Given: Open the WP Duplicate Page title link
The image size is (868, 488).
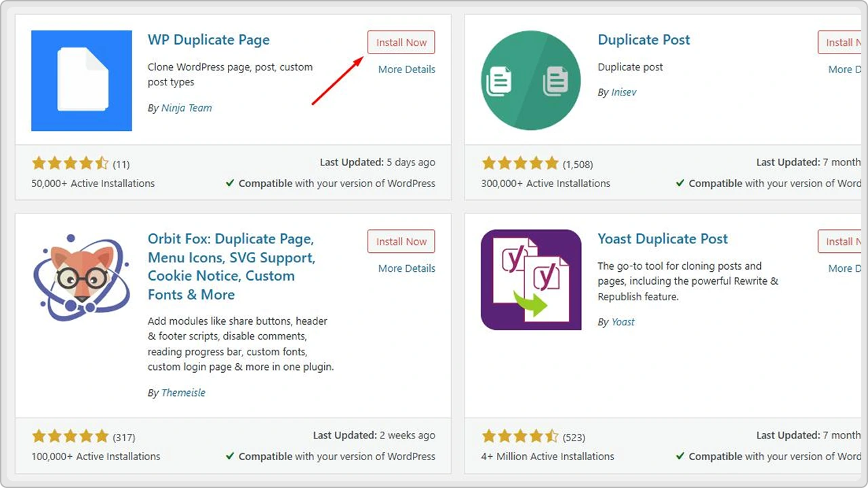Looking at the screenshot, I should [208, 40].
